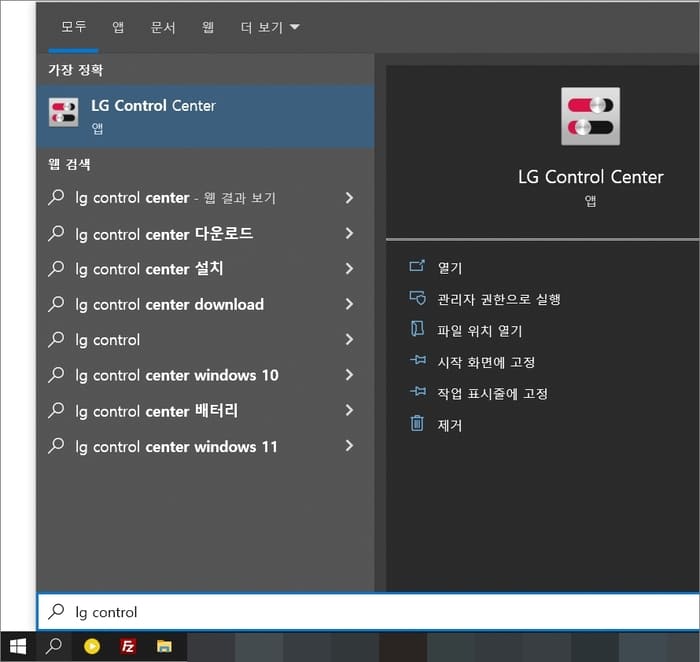
Task: Expand arrow for 'lg control center - 웹 결과 보기'
Action: 349,198
